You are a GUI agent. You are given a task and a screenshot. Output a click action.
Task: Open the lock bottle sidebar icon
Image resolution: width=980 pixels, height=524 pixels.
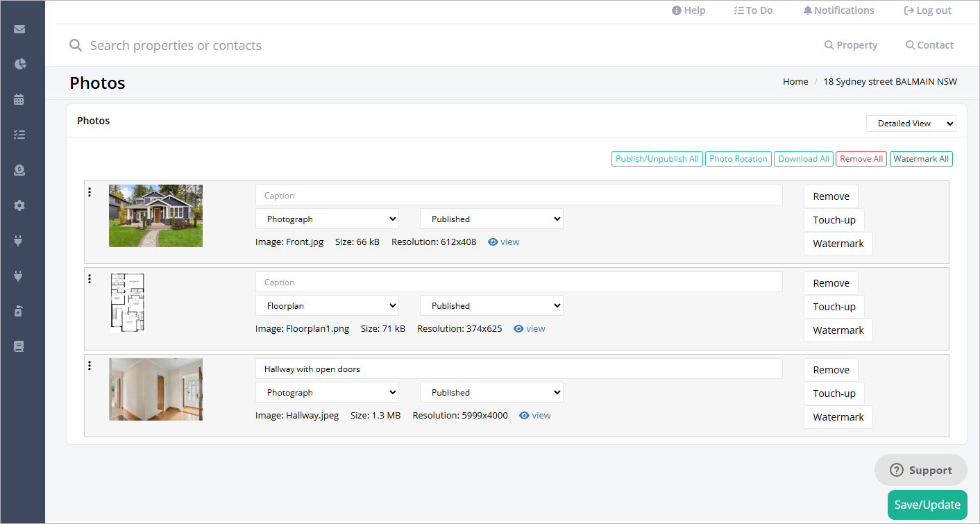click(19, 311)
